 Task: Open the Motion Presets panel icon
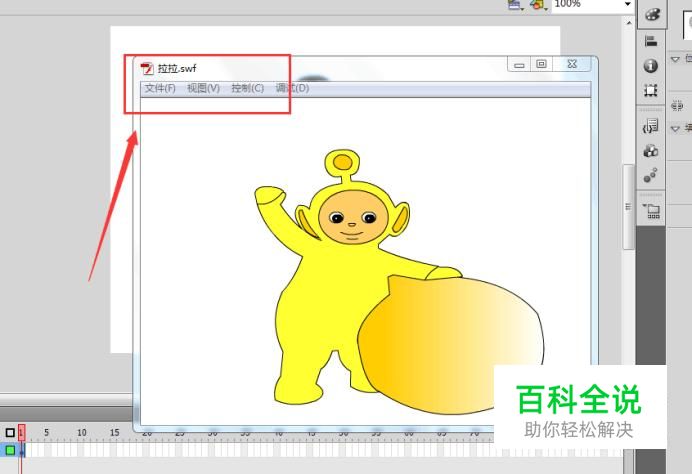[651, 175]
